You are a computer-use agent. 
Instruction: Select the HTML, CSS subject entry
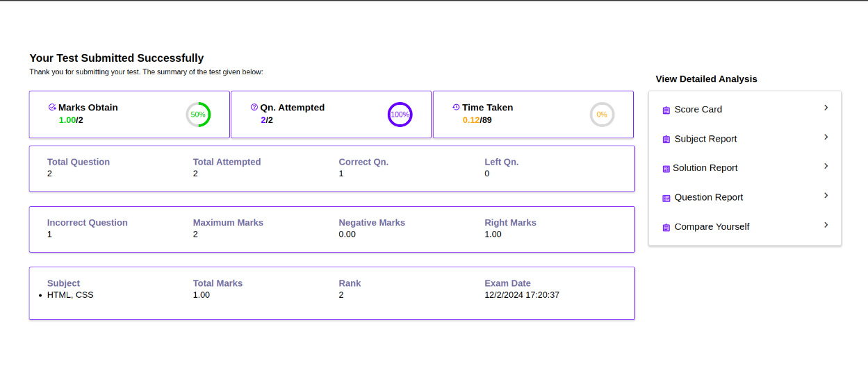pos(70,295)
